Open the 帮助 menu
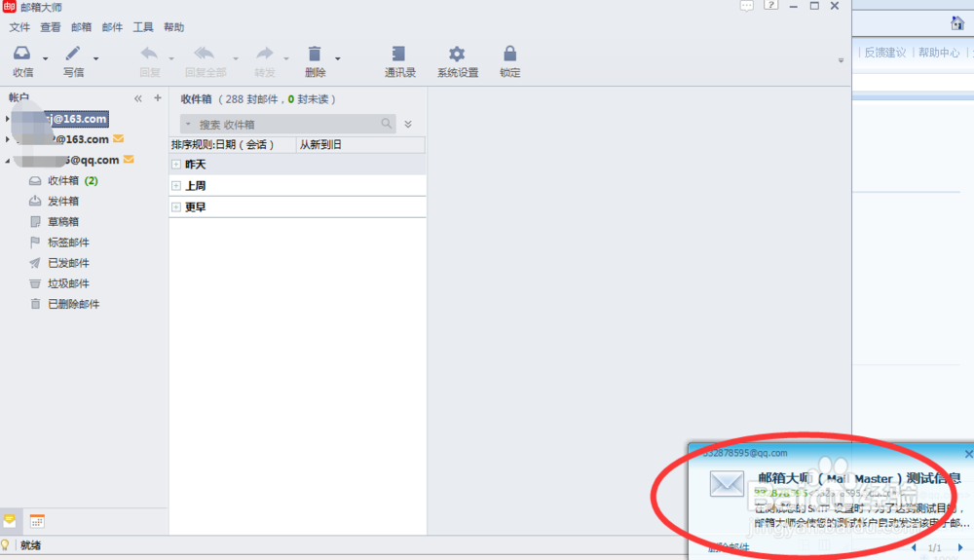Viewport: 974px width, 560px height. [x=174, y=27]
